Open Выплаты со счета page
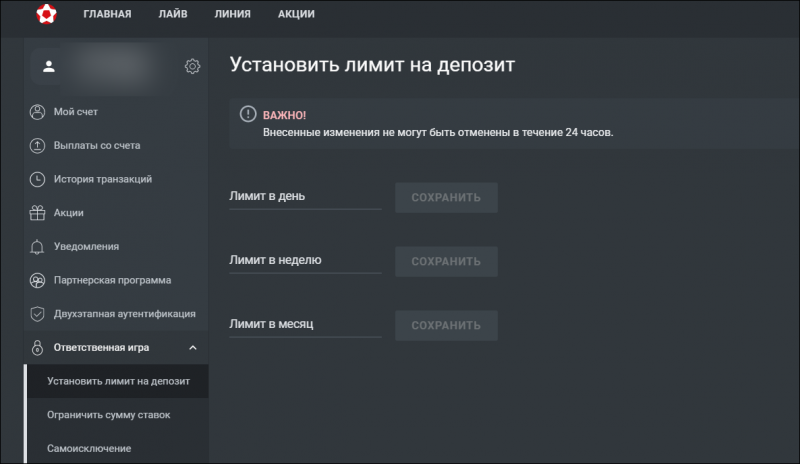The image size is (800, 464). coord(97,145)
